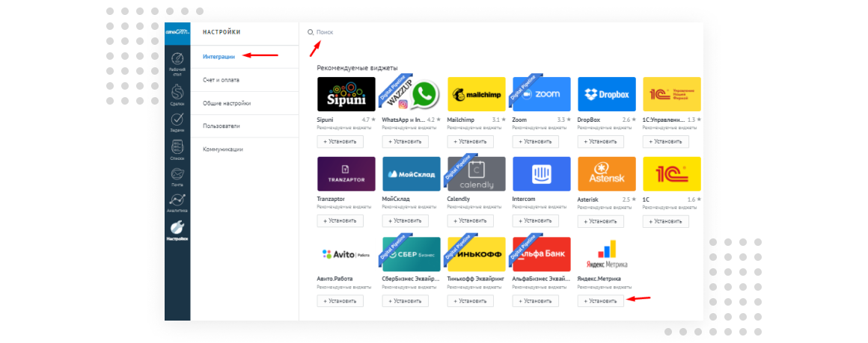Install the 1С:Управление widget
Viewport: 868px width, 343px height.
pyautogui.click(x=666, y=141)
